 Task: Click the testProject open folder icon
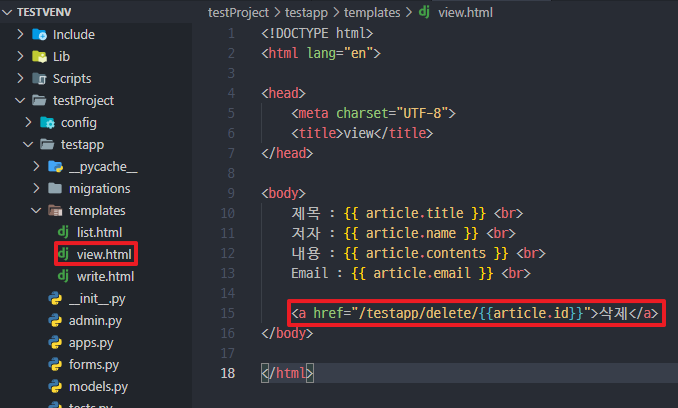tap(39, 101)
